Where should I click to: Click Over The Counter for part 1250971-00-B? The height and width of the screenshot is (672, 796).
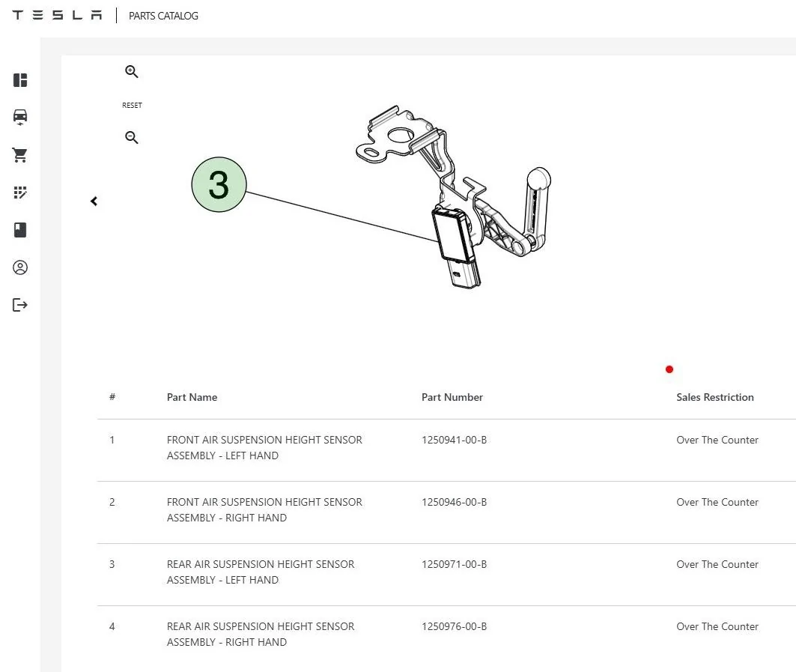[x=717, y=564]
